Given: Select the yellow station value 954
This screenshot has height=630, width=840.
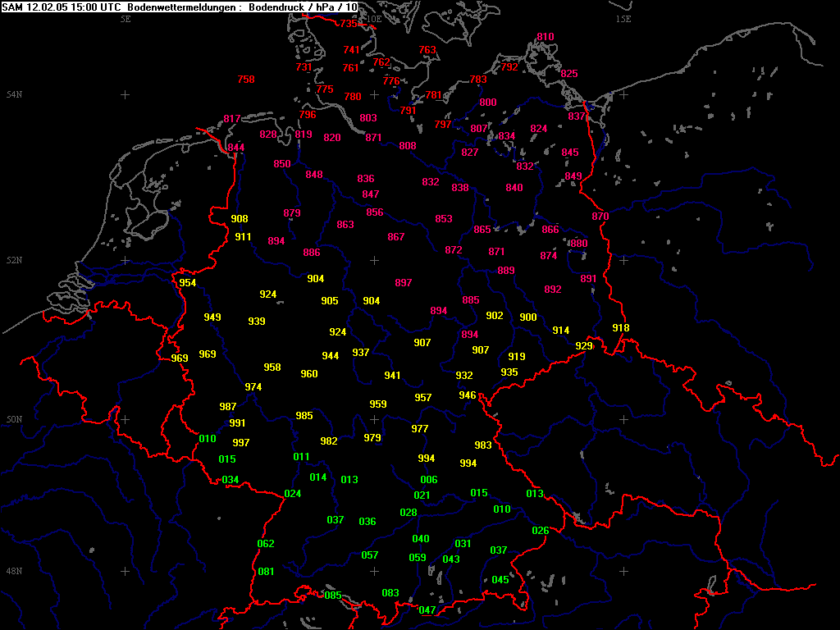Looking at the screenshot, I should [188, 283].
